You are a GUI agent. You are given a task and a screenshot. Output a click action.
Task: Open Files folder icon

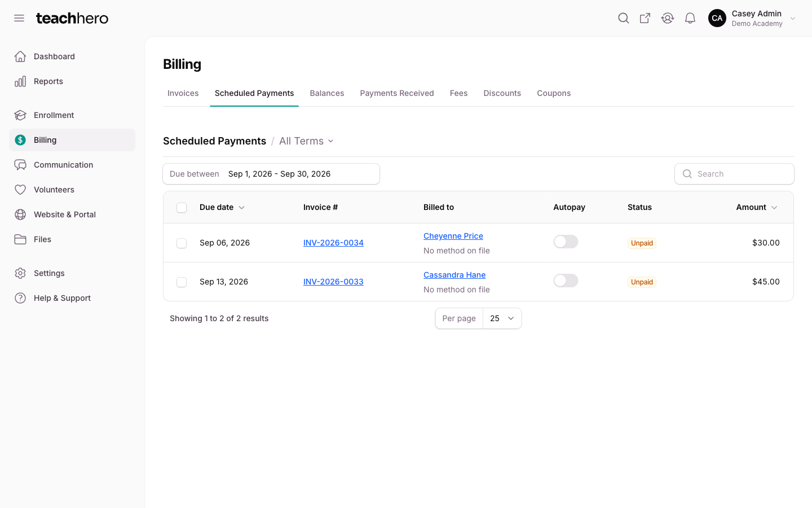(20, 239)
